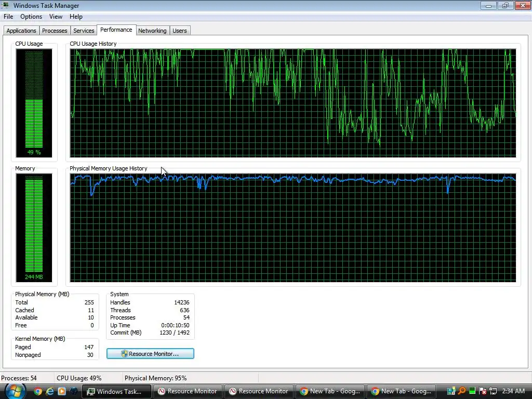Click the Resource Monitor button

150,353
